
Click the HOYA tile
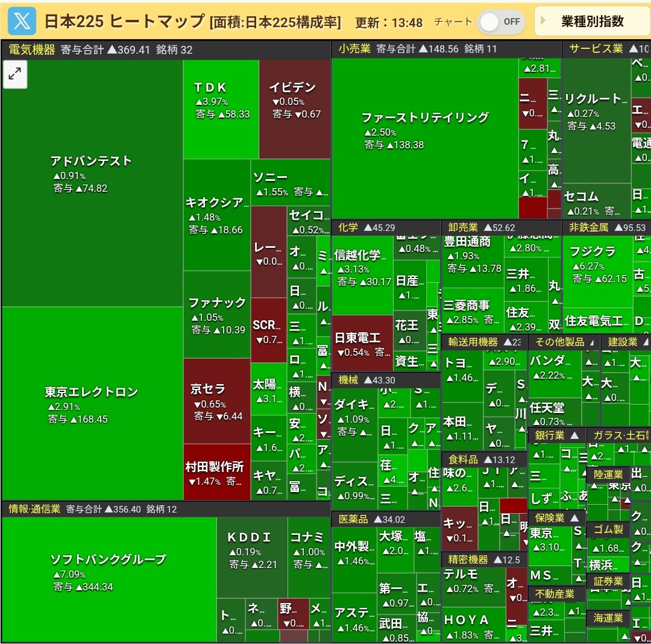474,626
